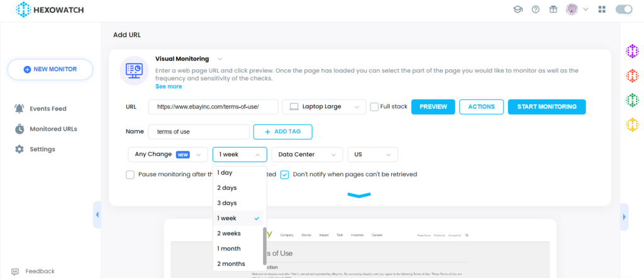Open Events Feed bell icon
644x278 pixels.
coord(19,108)
